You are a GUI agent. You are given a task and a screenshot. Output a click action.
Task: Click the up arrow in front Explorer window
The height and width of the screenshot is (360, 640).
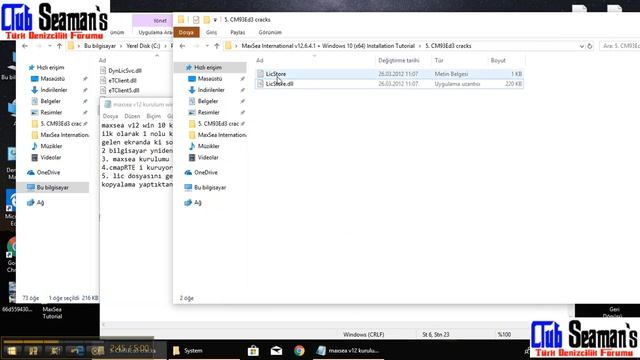217,46
